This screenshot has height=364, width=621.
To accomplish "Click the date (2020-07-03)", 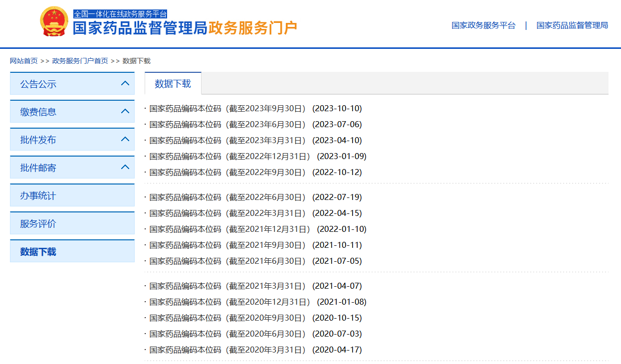I will pos(337,334).
